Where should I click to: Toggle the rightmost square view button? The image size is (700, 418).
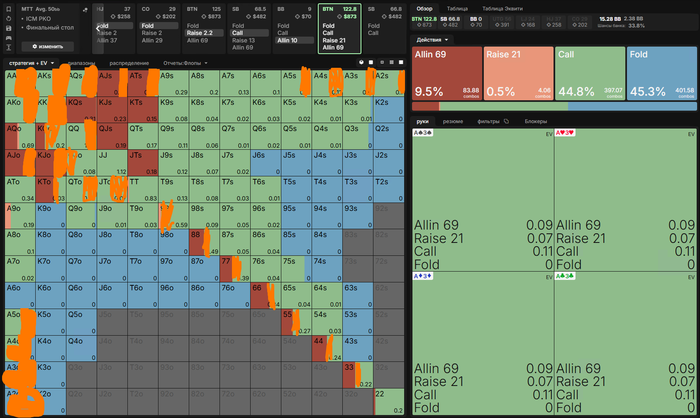tap(401, 63)
